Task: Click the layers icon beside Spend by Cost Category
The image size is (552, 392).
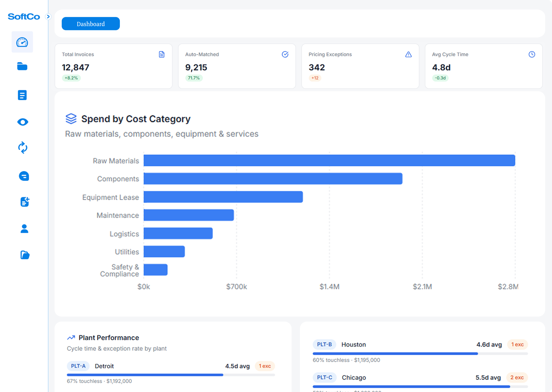Action: (71, 118)
